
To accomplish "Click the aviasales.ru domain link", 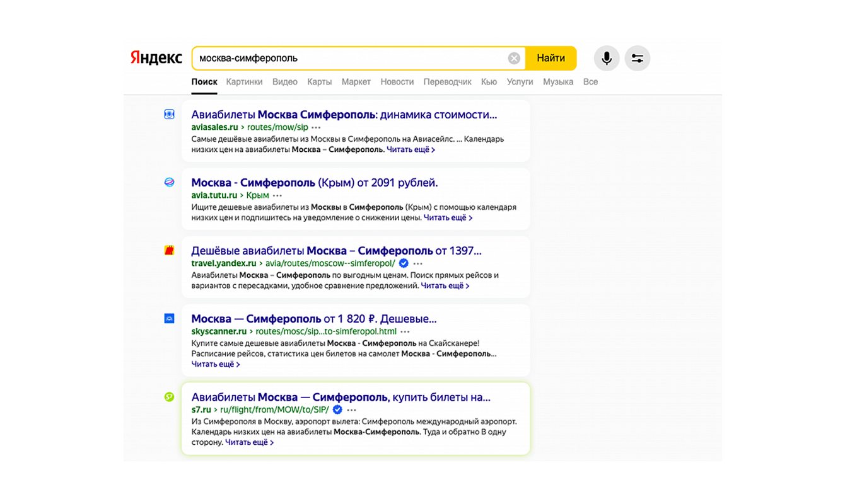I will [215, 127].
